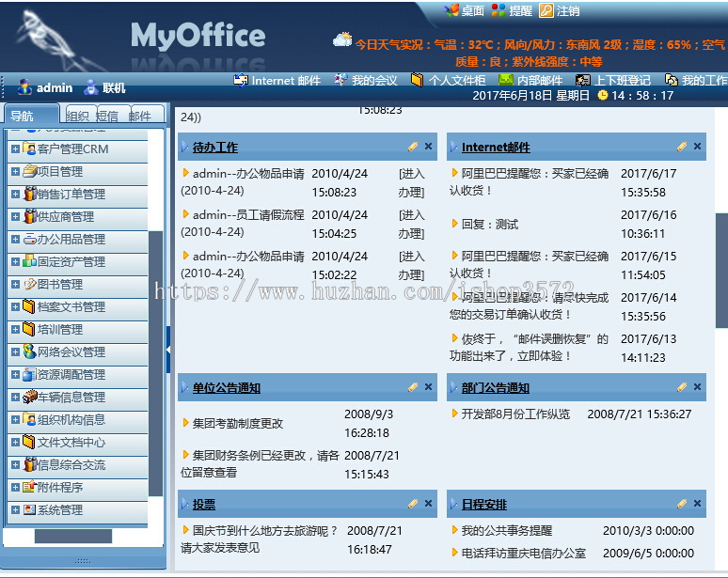
Task: Open the 单位公告通知 title link
Action: click(226, 388)
